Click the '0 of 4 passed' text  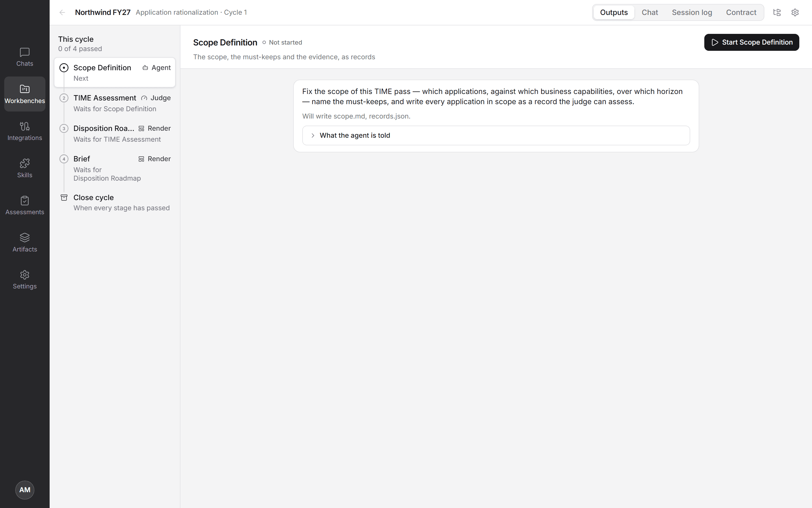pyautogui.click(x=80, y=49)
